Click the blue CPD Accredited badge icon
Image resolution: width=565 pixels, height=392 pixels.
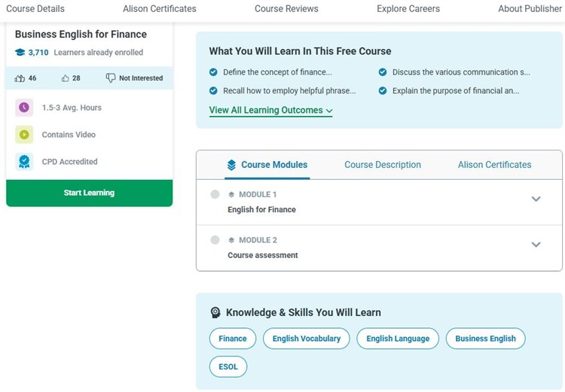(24, 162)
